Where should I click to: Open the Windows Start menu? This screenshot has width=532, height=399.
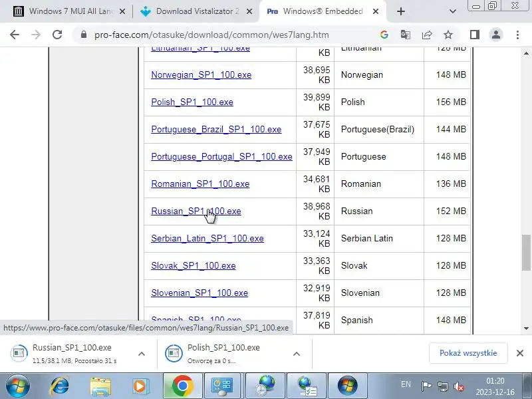point(18,386)
